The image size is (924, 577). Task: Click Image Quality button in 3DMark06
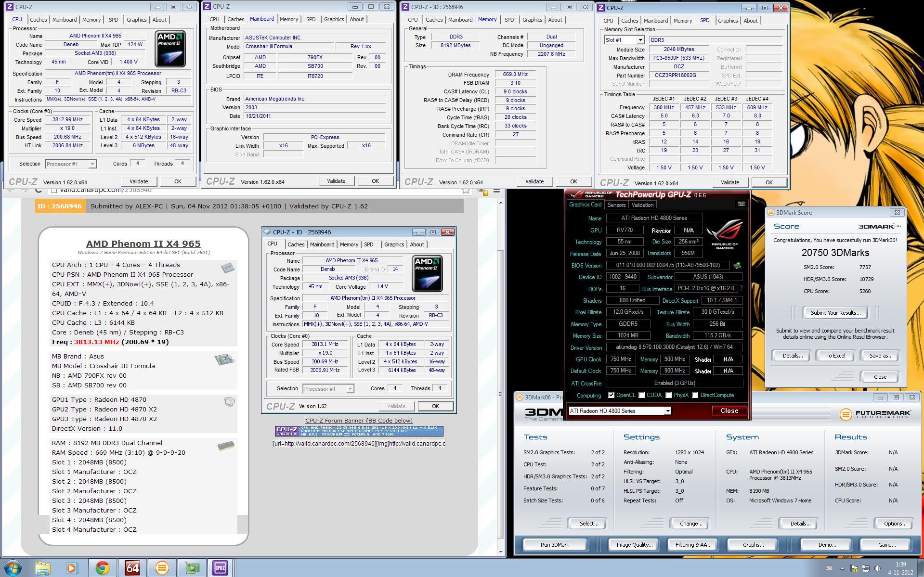coord(634,545)
